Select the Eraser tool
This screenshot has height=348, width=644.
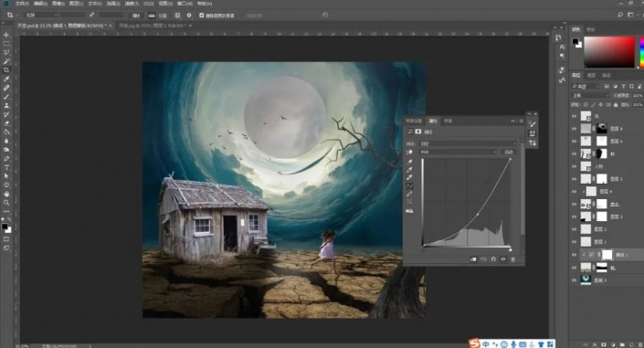(x=6, y=123)
